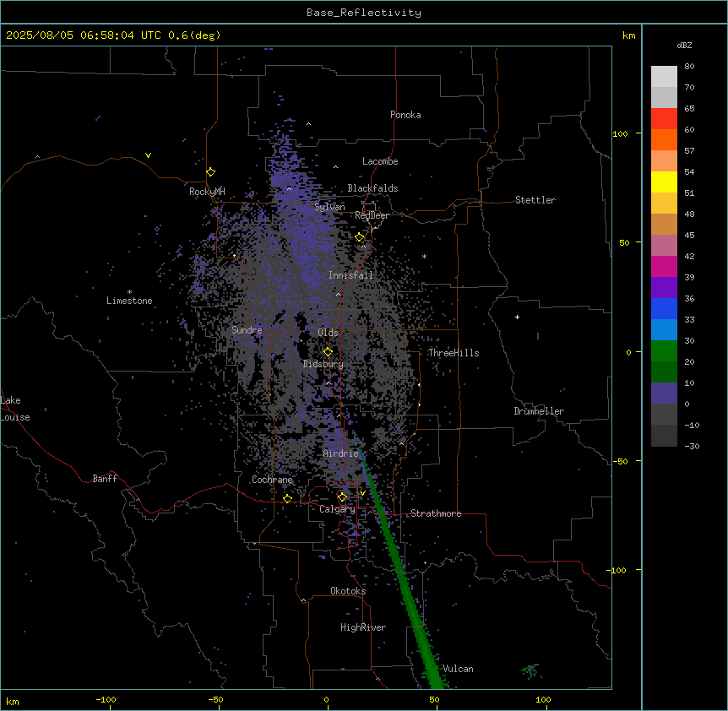Image resolution: width=728 pixels, height=711 pixels.
Task: Click the Airdrie city label
Action: [x=341, y=453]
